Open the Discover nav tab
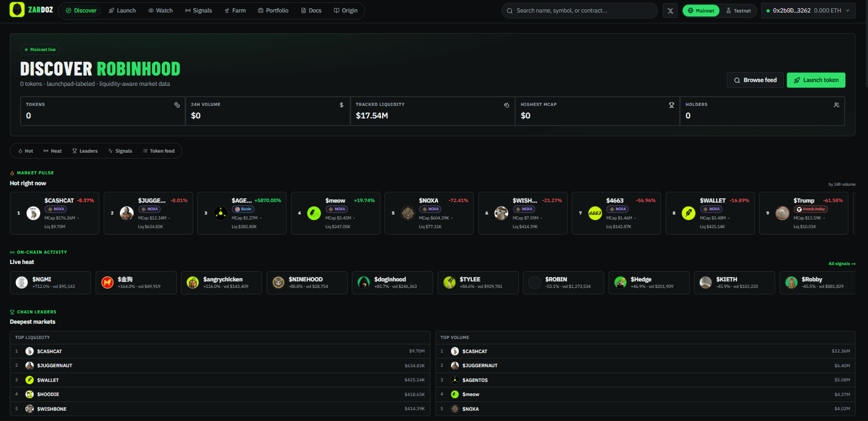This screenshot has height=421, width=868. point(81,10)
